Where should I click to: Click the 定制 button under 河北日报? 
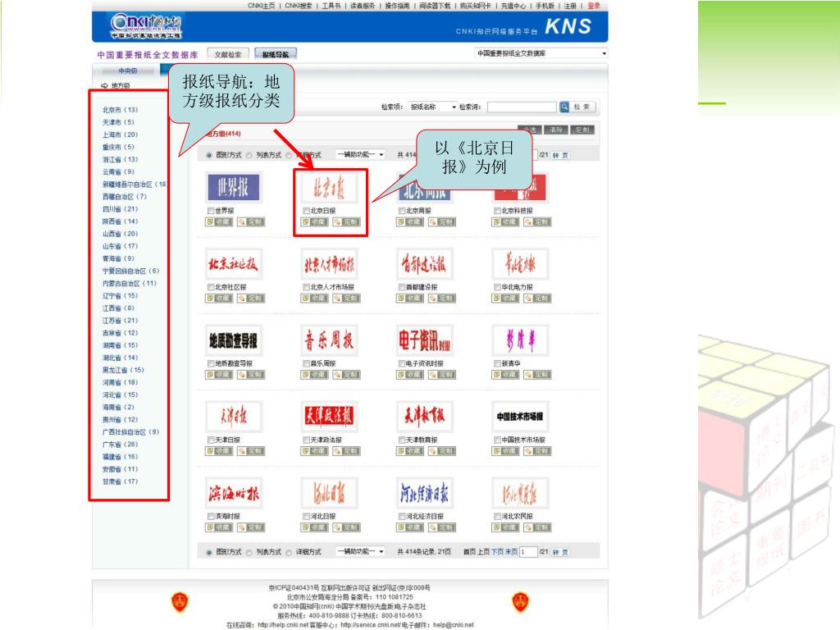(347, 527)
